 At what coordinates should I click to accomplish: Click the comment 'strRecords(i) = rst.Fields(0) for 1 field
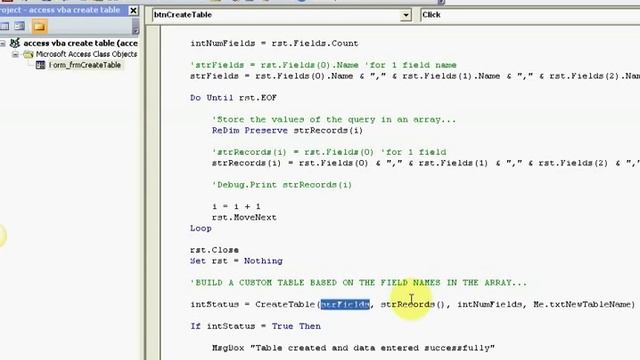[x=329, y=152]
